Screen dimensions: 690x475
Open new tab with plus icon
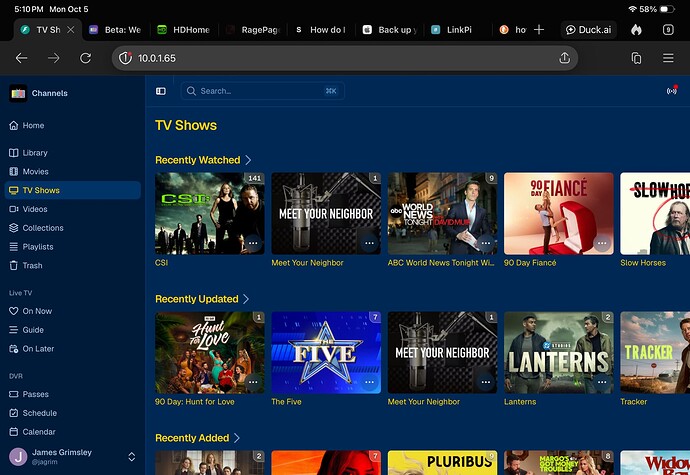539,29
